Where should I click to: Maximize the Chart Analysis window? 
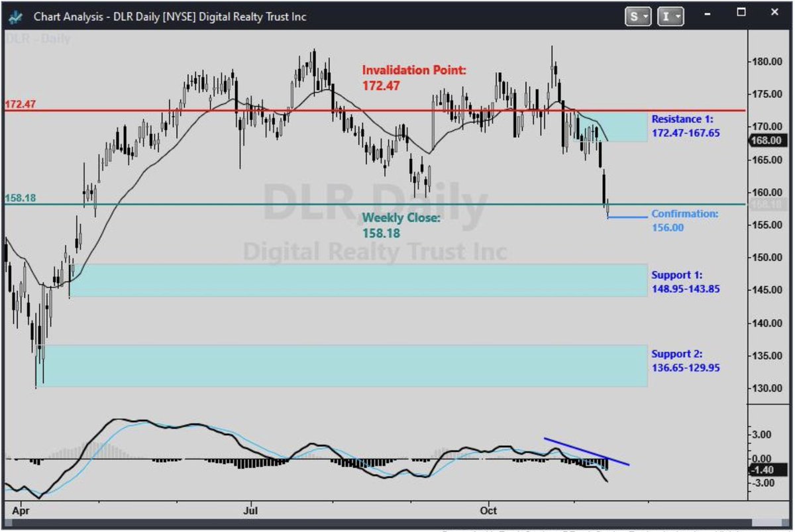742,13
